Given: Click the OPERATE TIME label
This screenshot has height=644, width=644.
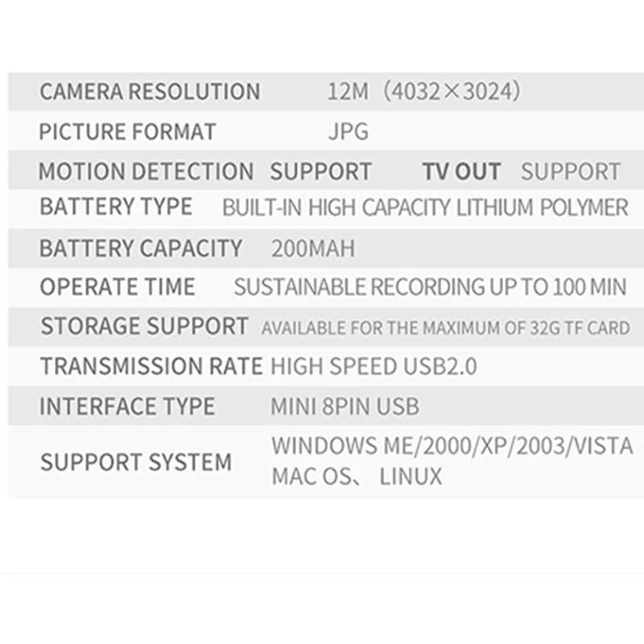Looking at the screenshot, I should click(118, 287).
